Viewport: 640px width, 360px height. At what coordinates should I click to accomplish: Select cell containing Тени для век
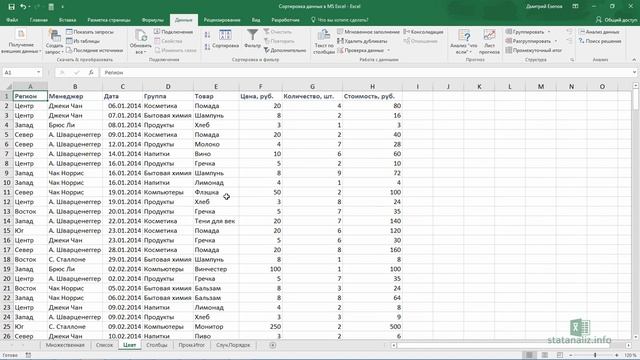click(x=216, y=221)
